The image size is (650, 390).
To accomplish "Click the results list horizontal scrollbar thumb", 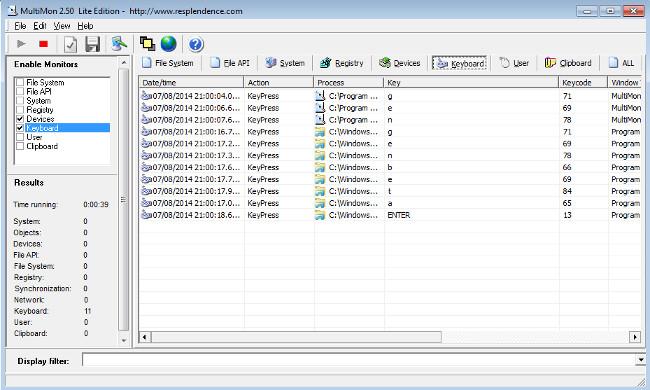I will pyautogui.click(x=296, y=337).
